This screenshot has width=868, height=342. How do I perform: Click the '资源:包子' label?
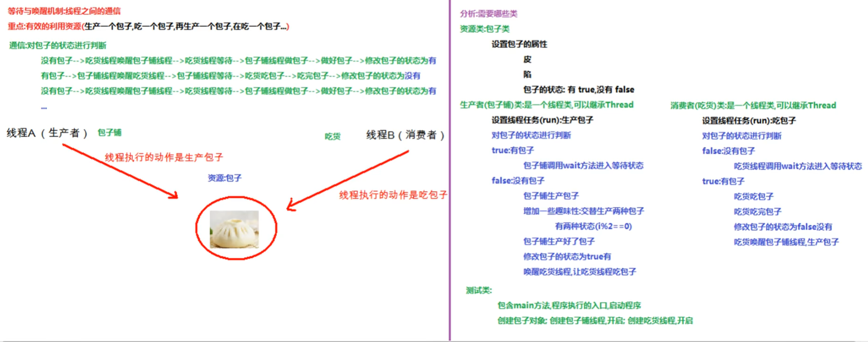[225, 178]
